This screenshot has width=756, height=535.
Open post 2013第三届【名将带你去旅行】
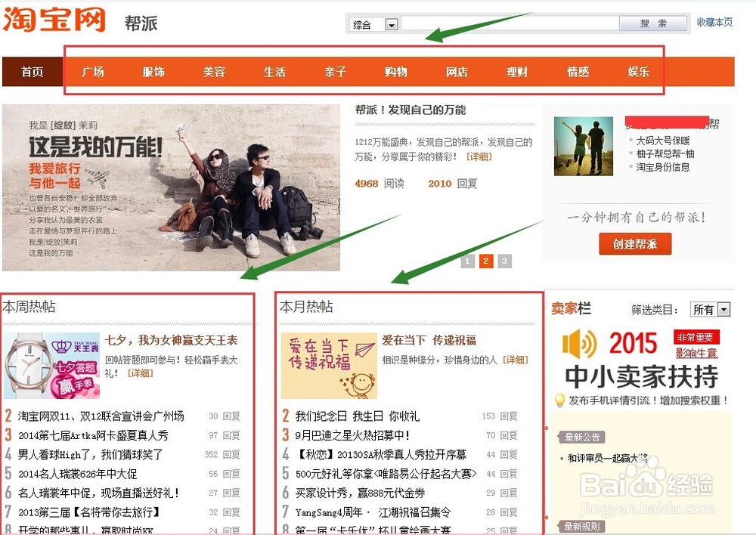89,512
